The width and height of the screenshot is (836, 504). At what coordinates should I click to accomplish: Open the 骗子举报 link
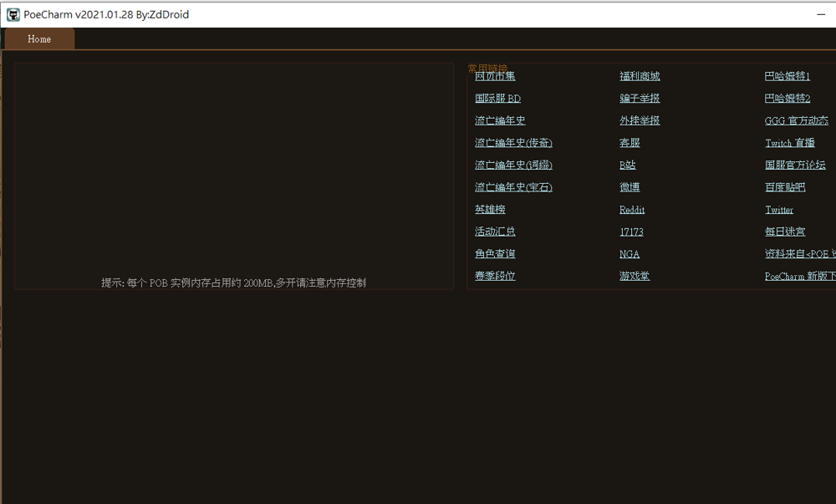(x=640, y=99)
